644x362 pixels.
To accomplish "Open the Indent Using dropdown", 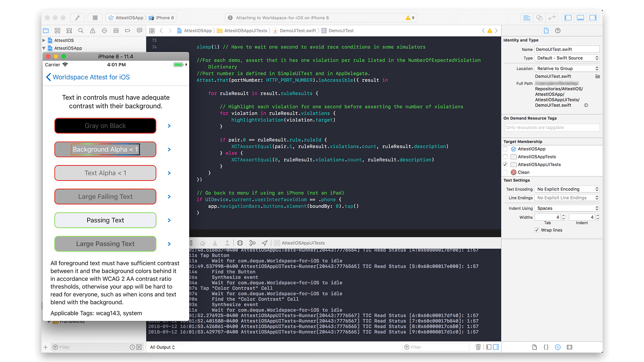I will coord(567,208).
